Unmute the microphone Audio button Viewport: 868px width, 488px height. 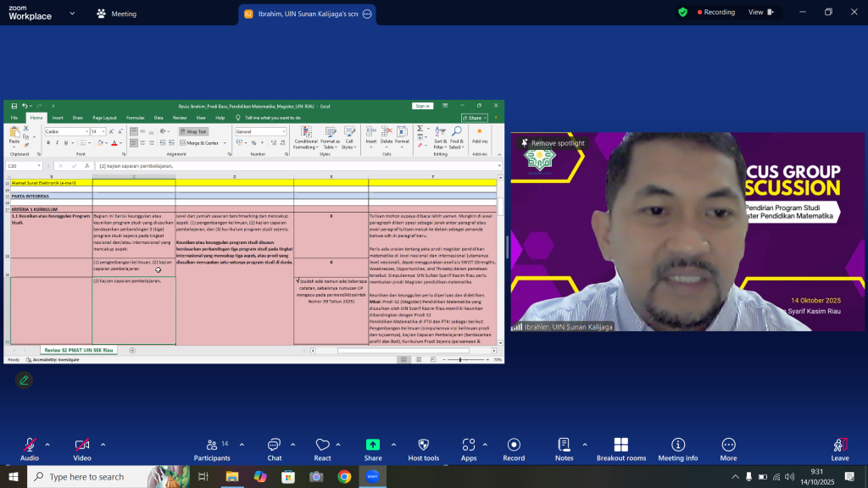(x=29, y=448)
